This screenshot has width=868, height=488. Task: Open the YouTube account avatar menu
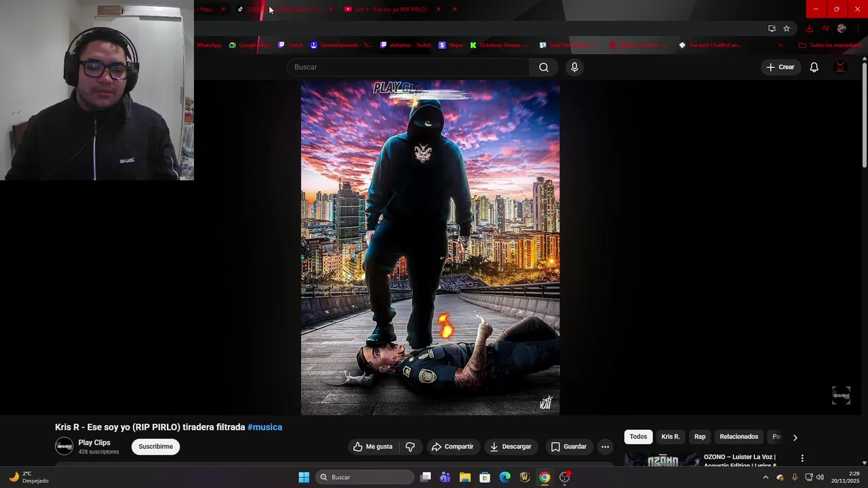click(840, 67)
